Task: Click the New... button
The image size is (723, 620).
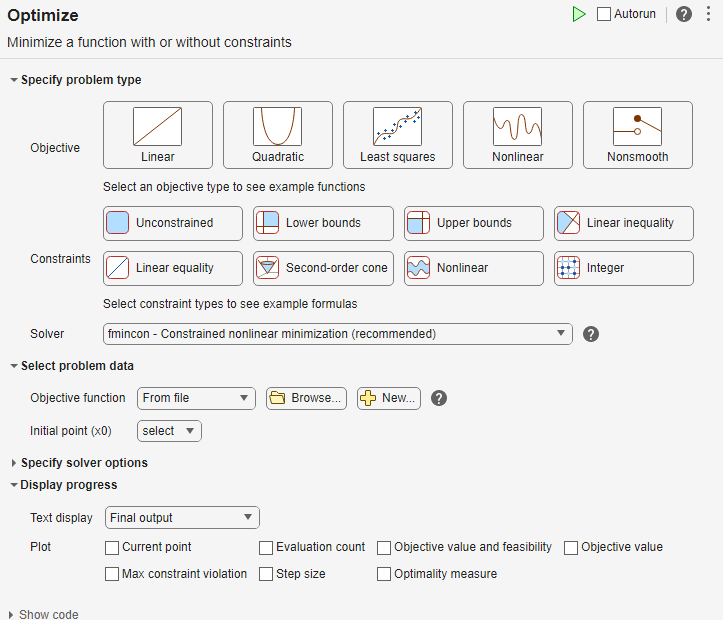Action: [389, 398]
